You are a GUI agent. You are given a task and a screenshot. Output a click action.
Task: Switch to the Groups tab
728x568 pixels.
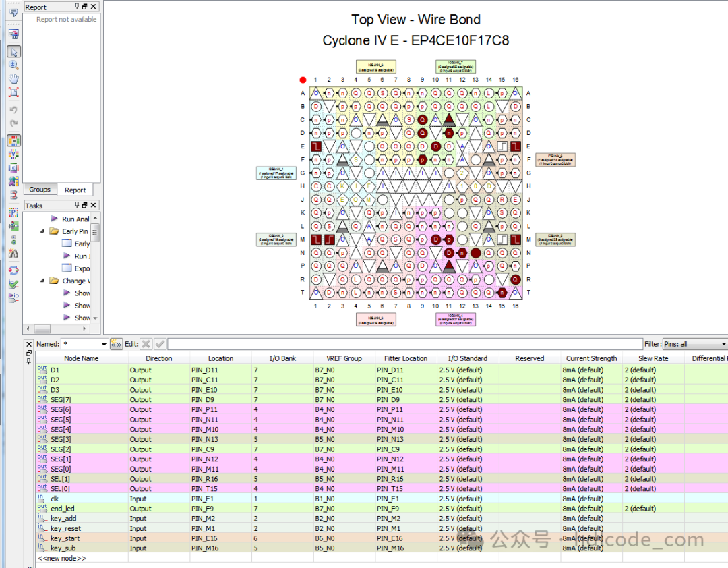(40, 190)
